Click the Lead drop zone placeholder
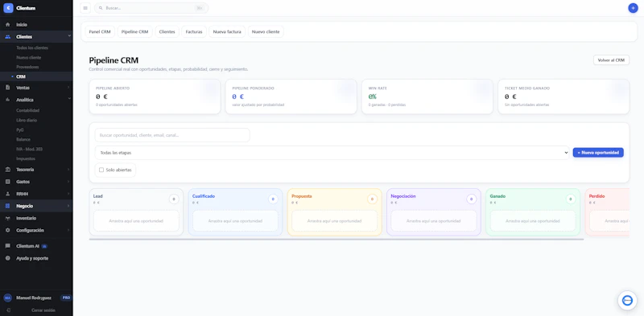Image resolution: width=644 pixels, height=316 pixels. point(136,221)
